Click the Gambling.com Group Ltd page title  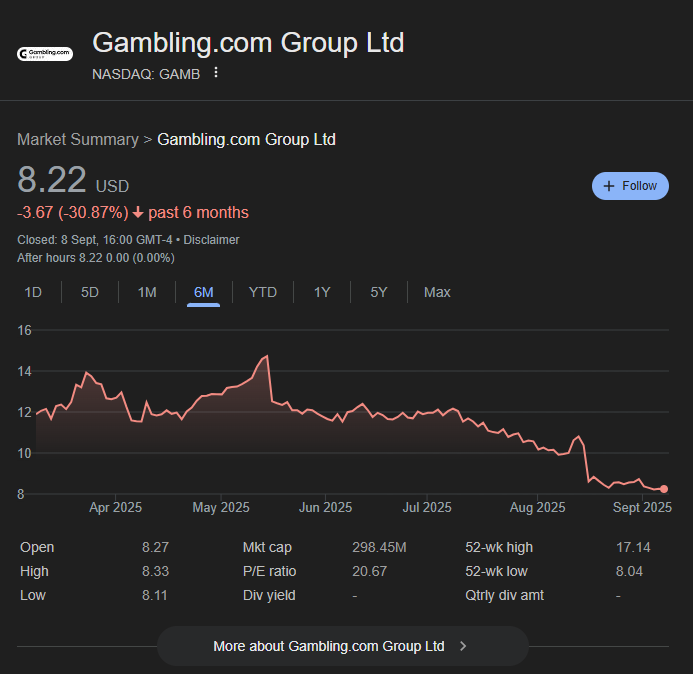point(248,43)
